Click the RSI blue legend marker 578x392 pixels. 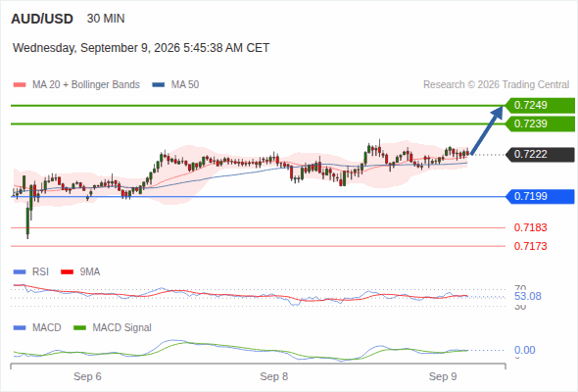[20, 272]
